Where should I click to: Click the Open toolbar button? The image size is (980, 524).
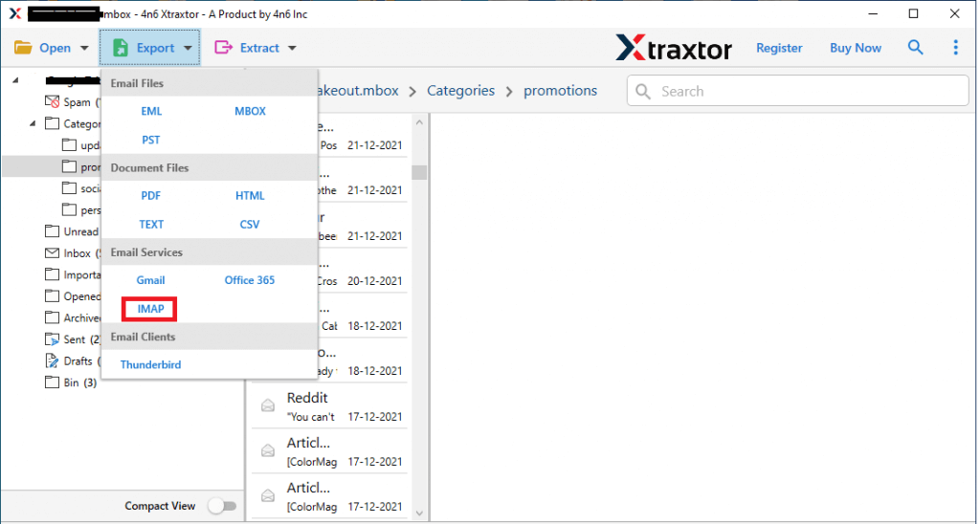pos(52,48)
